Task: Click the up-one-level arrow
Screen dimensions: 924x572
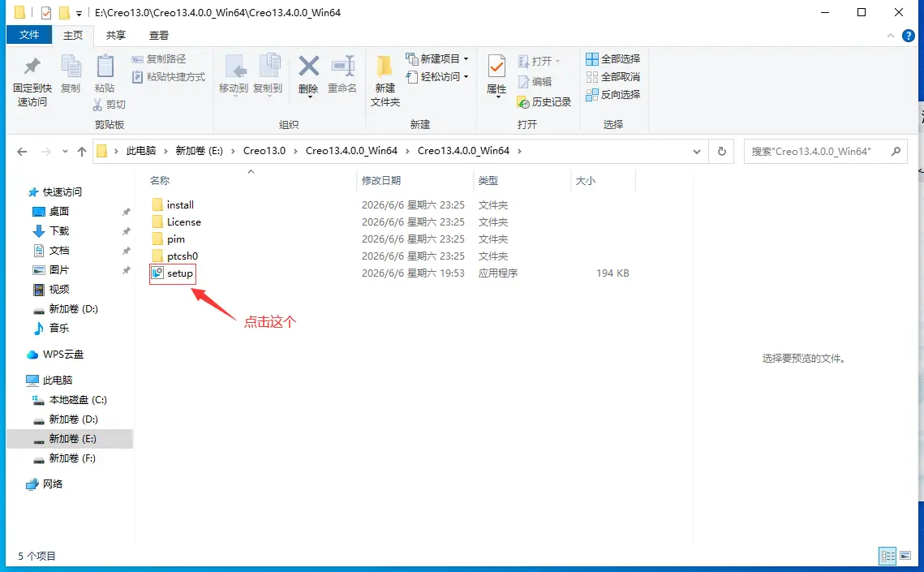Action: pos(82,152)
